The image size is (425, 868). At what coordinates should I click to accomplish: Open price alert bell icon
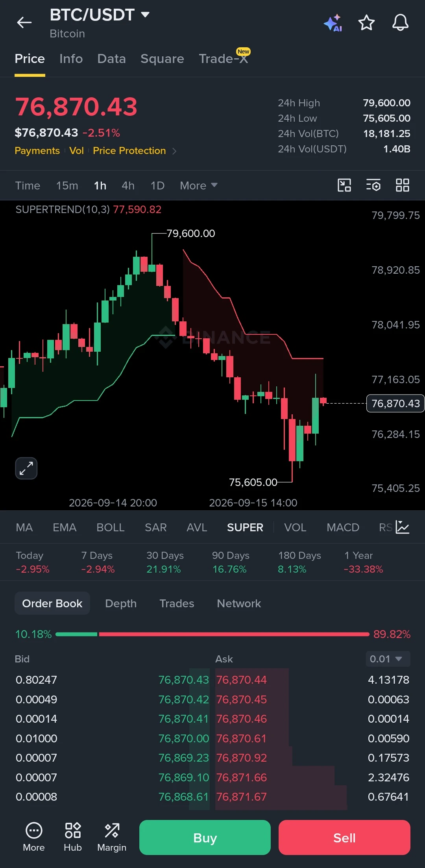click(x=400, y=23)
